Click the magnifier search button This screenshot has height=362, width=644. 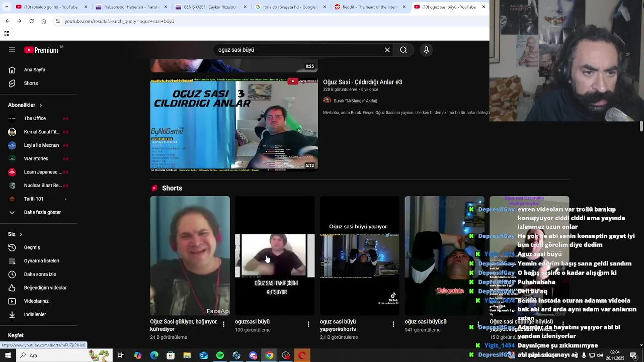404,50
